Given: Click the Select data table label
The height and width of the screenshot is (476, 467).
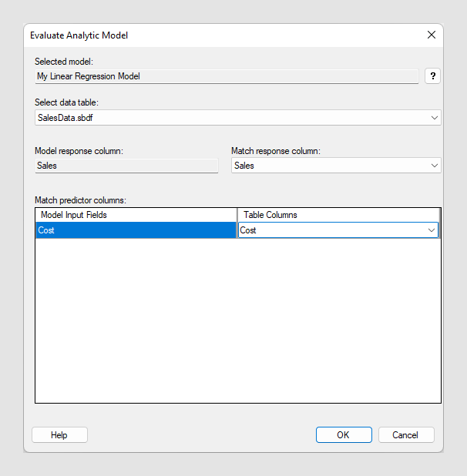Looking at the screenshot, I should (66, 102).
